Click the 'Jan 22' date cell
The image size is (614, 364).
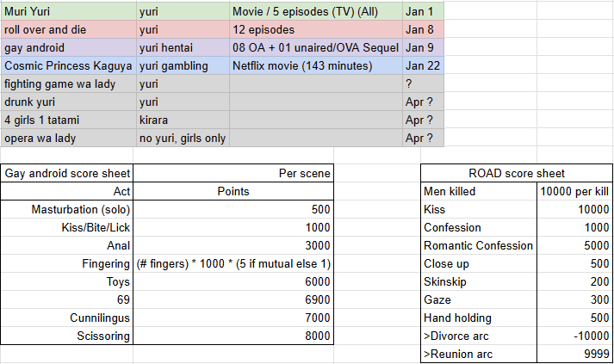424,65
